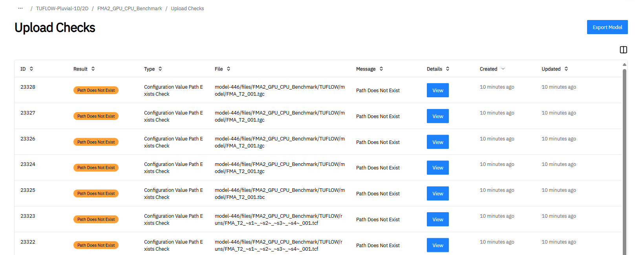Select ID cell 23328
The image size is (644, 255).
(x=28, y=87)
